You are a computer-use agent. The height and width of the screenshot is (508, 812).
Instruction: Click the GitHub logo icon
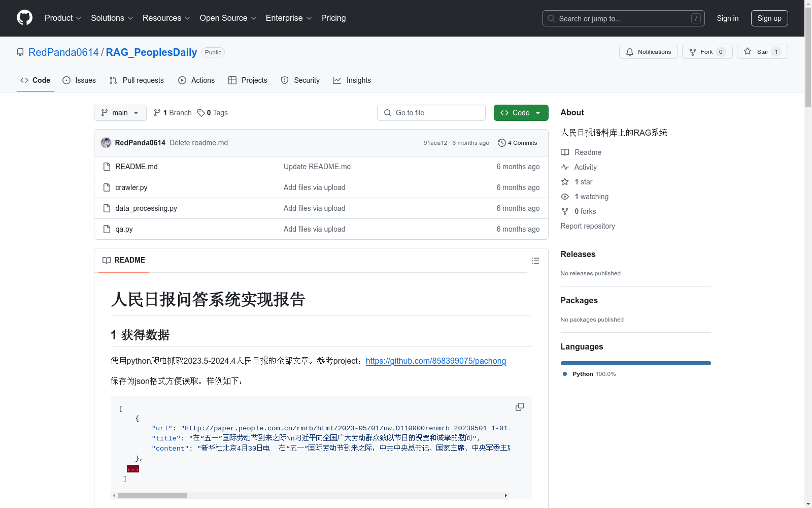pyautogui.click(x=24, y=18)
